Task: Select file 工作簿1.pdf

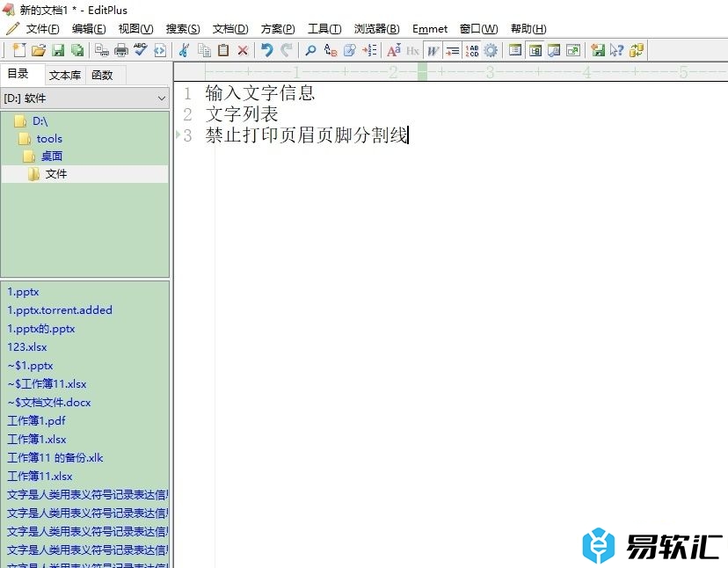Action: coord(36,421)
